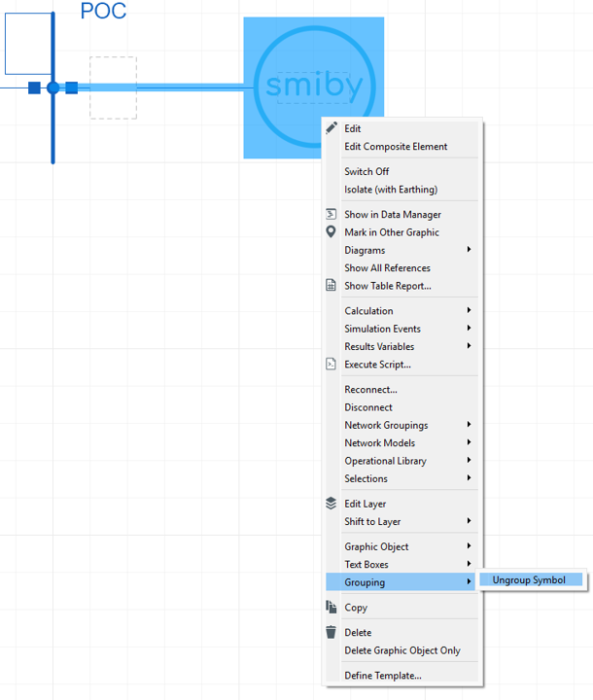Click Define Template... menu entry

coord(383,676)
